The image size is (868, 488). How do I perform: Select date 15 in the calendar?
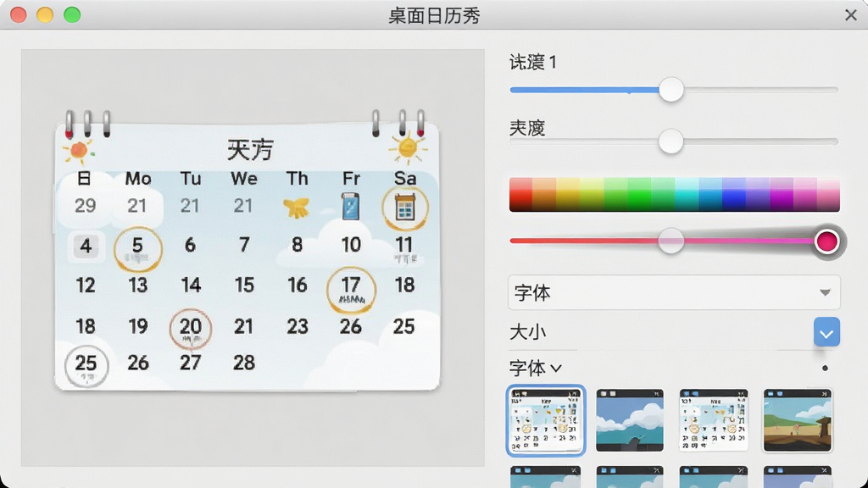point(244,286)
